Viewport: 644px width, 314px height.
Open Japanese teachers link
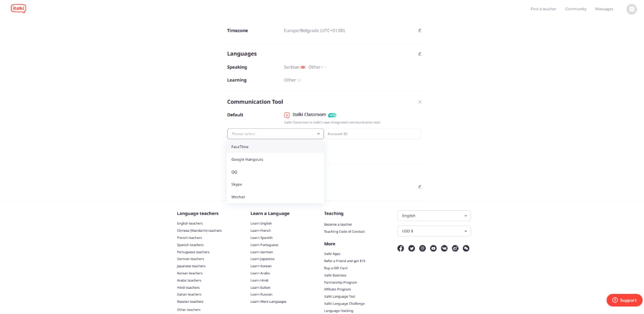click(x=191, y=266)
